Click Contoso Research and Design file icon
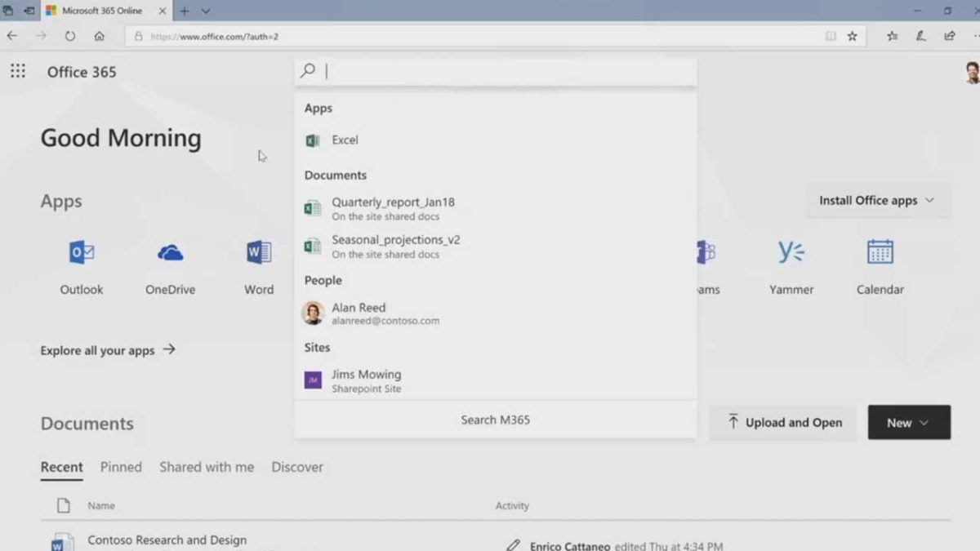 pyautogui.click(x=62, y=542)
